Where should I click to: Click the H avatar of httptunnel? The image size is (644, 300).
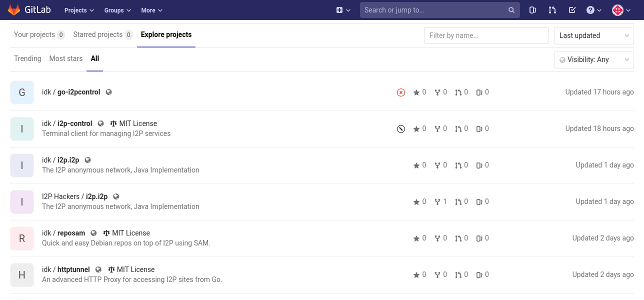tap(22, 275)
